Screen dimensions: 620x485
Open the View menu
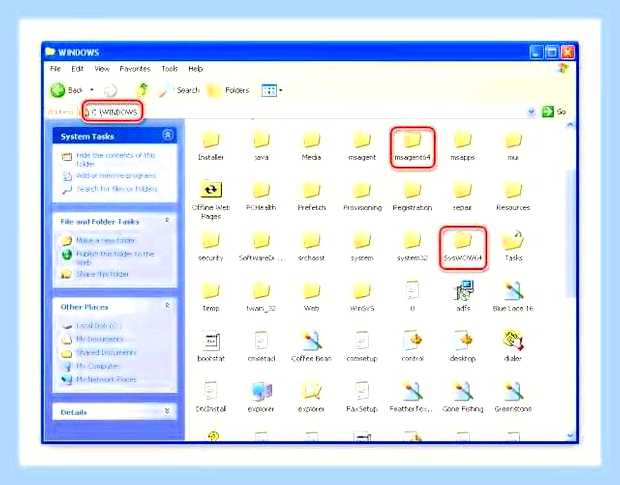pyautogui.click(x=102, y=69)
